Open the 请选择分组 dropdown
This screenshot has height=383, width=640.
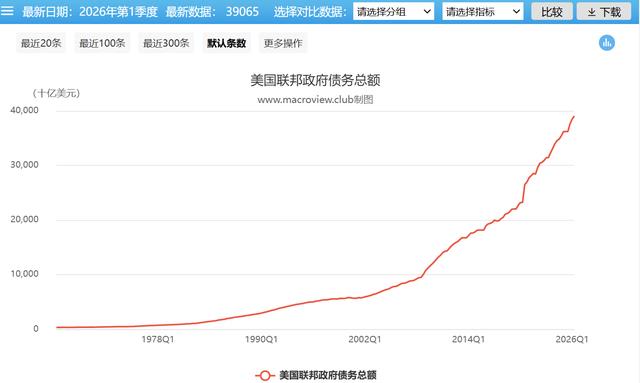click(x=393, y=12)
